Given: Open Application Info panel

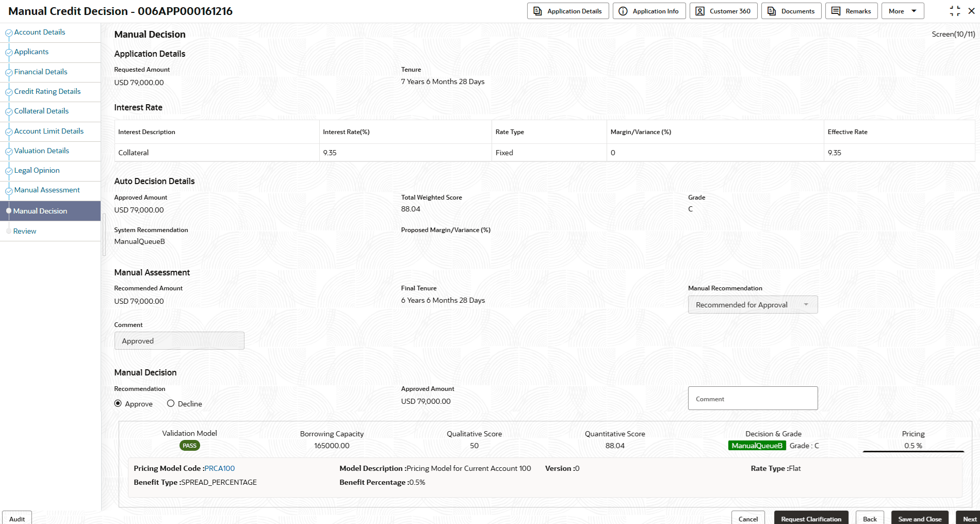Looking at the screenshot, I should 649,11.
